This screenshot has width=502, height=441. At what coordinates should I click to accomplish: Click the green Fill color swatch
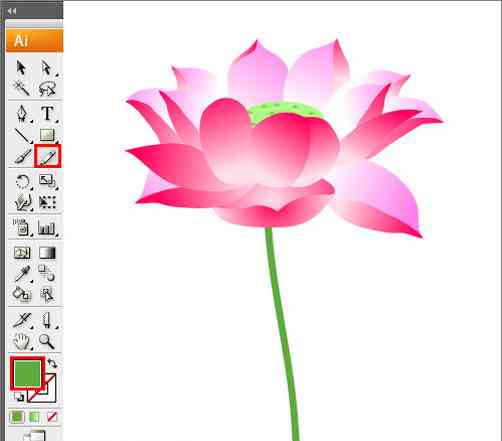pos(27,373)
